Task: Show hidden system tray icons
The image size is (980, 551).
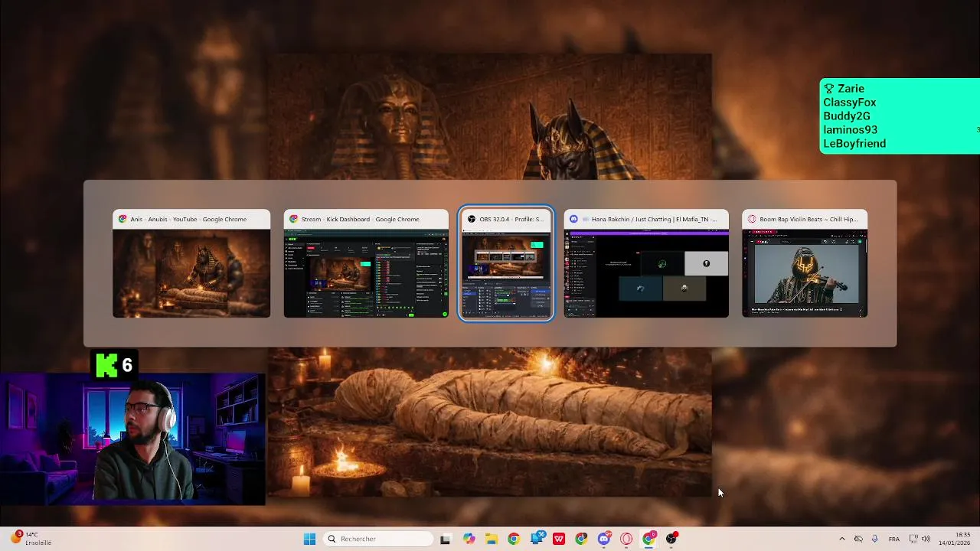Action: coord(842,539)
